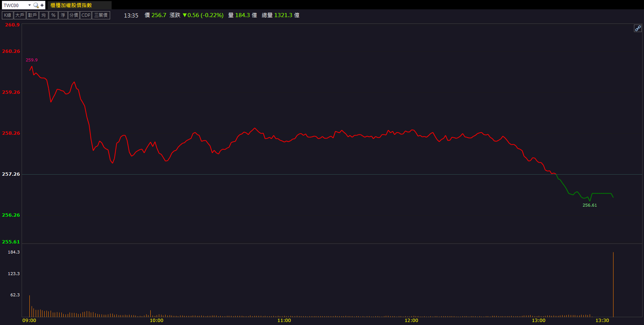Toggle the 大戶 indicator button
The image size is (644, 325).
click(x=20, y=15)
